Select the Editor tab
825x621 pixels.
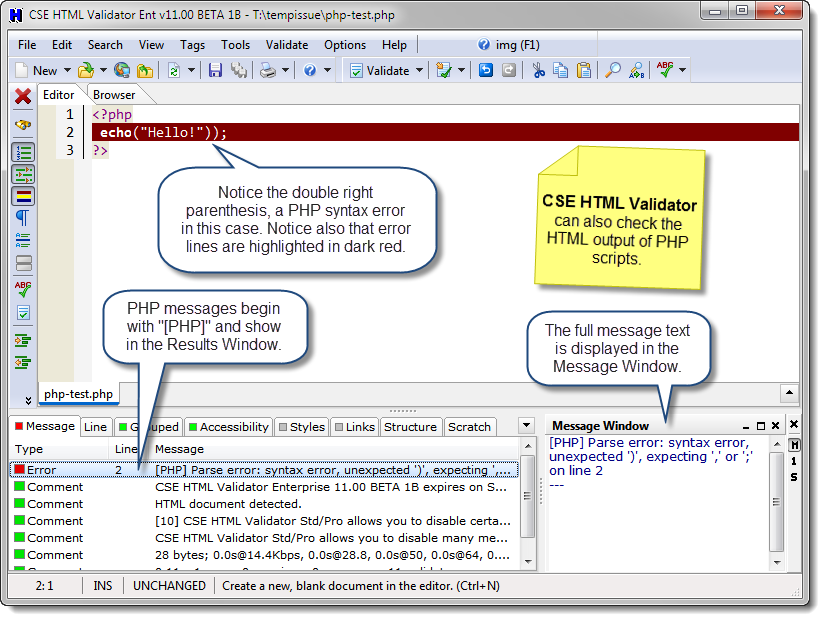tap(58, 95)
